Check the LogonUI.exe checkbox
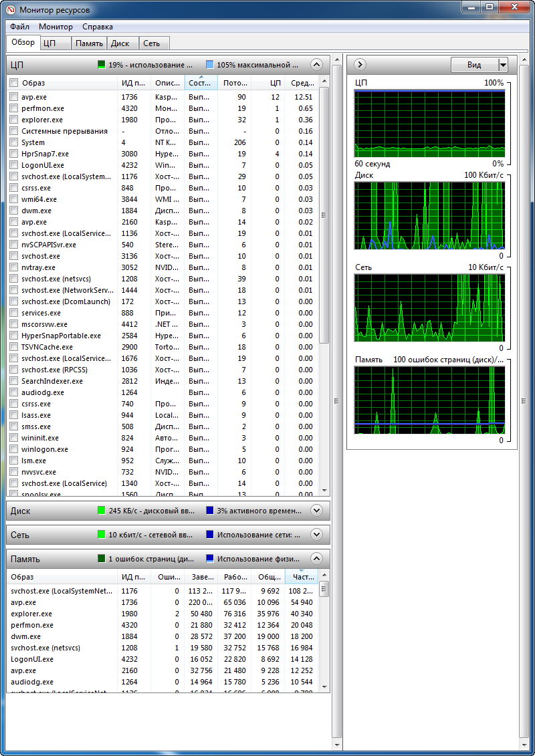This screenshot has width=535, height=756. coord(14,165)
